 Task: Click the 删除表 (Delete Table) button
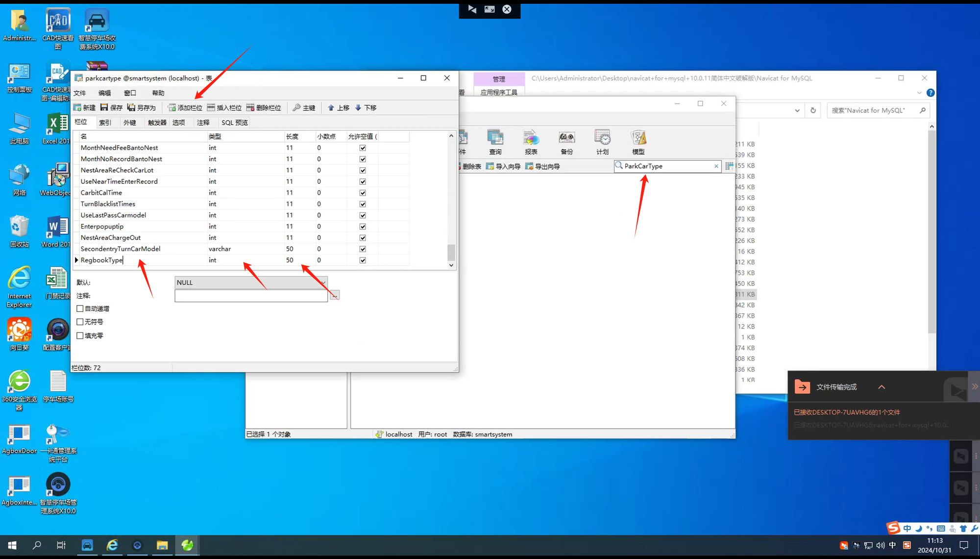470,166
